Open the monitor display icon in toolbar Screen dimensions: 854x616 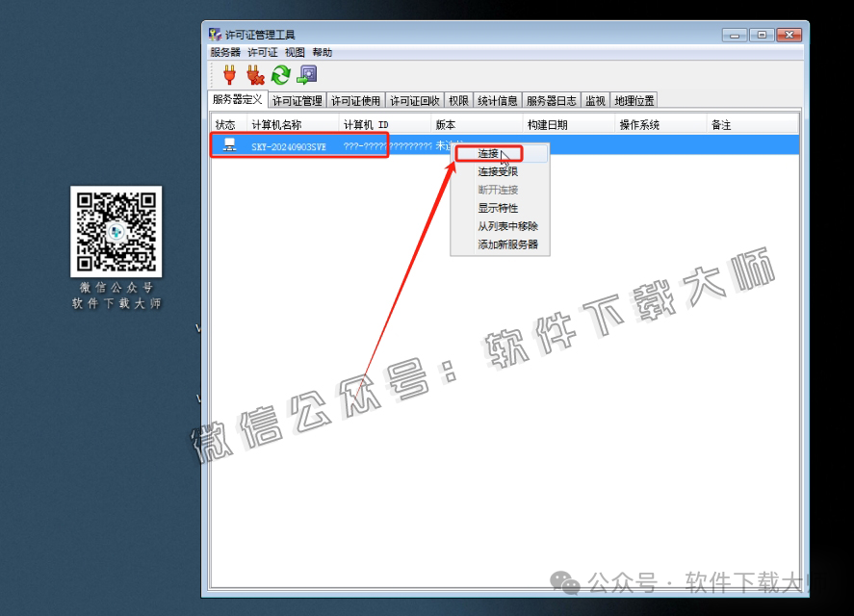point(306,73)
